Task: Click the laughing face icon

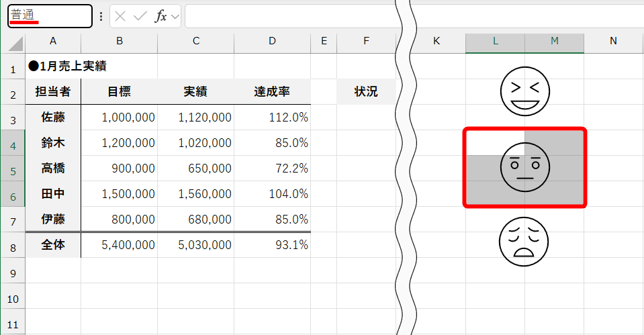Action: point(525,91)
